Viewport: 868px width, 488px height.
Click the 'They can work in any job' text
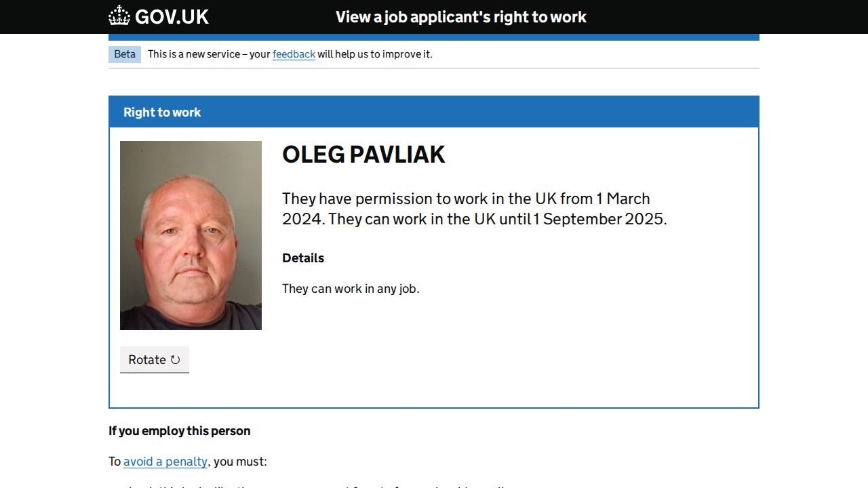tap(351, 289)
